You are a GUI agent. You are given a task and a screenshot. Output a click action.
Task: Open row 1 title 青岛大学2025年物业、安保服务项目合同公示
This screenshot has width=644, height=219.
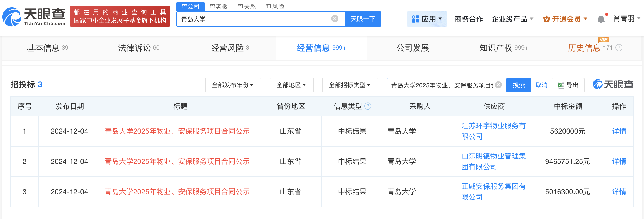pyautogui.click(x=177, y=131)
